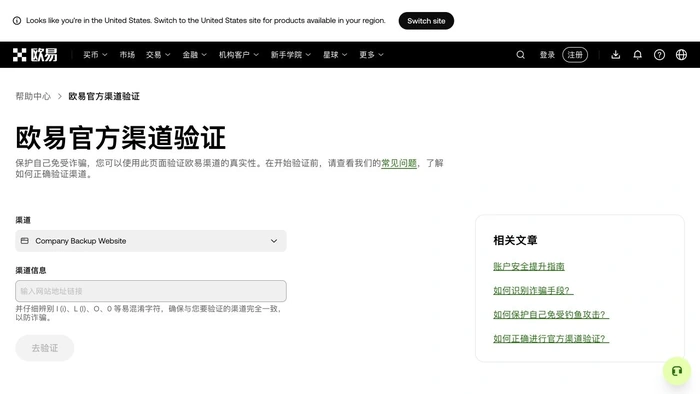The image size is (700, 394).
Task: Open the customer support chat bubble
Action: pyautogui.click(x=677, y=371)
